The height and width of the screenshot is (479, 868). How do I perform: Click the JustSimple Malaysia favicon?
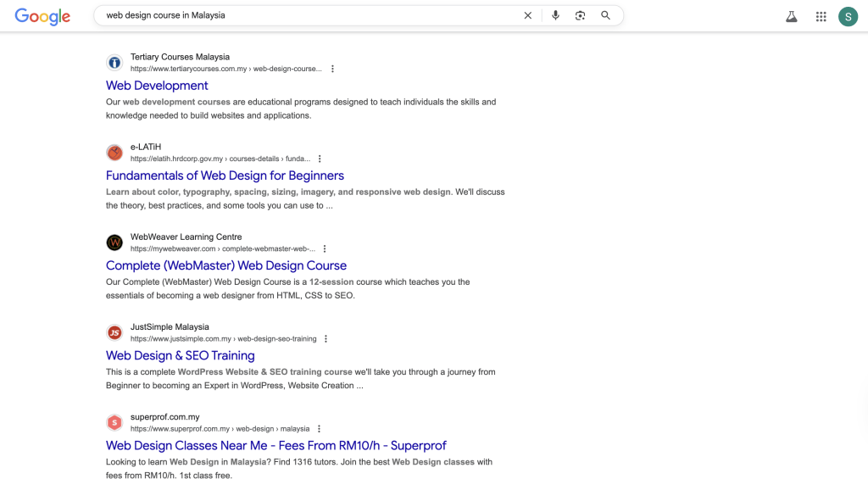[x=114, y=332]
